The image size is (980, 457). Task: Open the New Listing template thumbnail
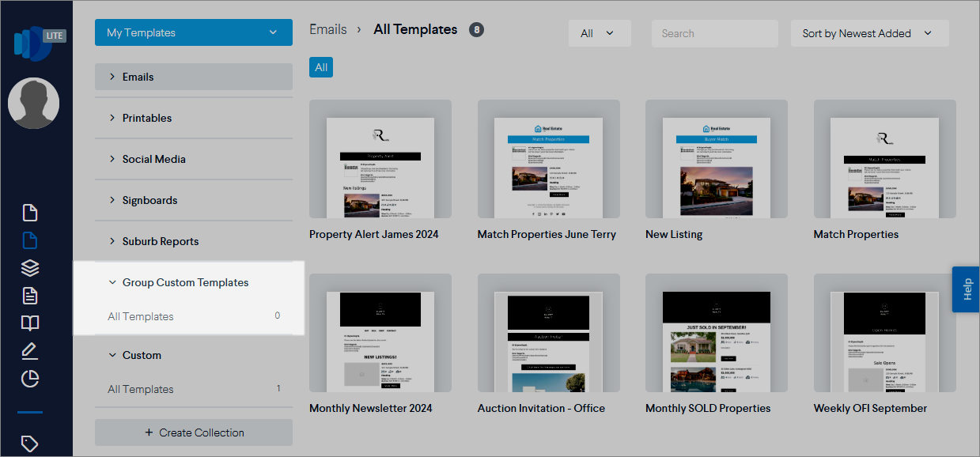tap(717, 159)
